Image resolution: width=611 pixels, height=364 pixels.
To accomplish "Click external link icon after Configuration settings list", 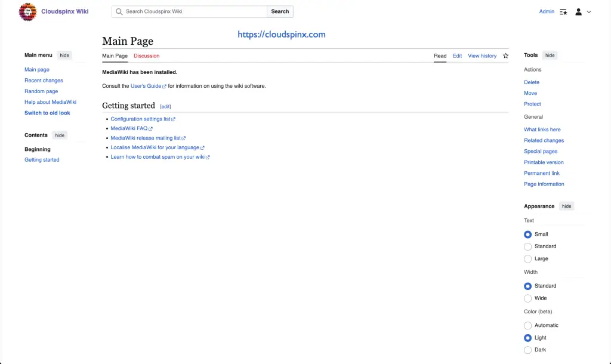I will coord(174,119).
